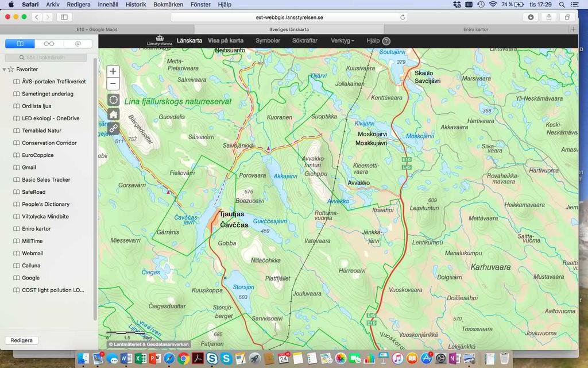The width and height of the screenshot is (588, 368).
Task: Show Safari downloads list
Action: pyautogui.click(x=531, y=17)
